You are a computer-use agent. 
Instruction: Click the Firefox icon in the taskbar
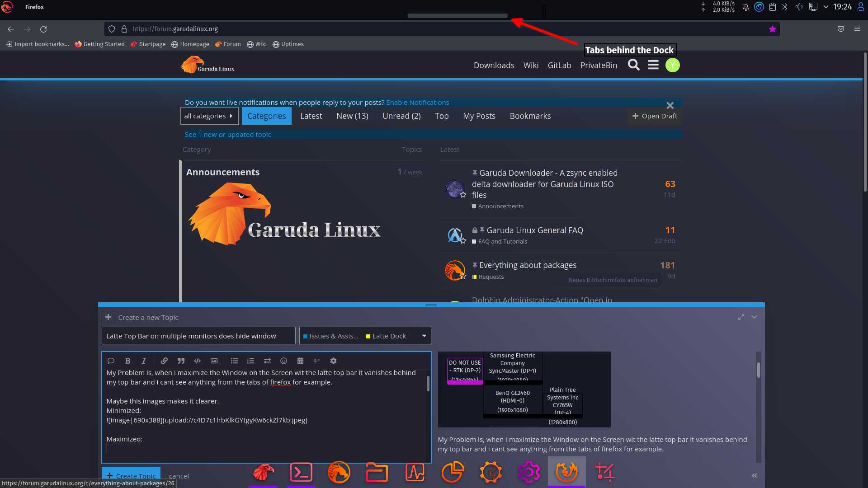pyautogui.click(x=566, y=473)
